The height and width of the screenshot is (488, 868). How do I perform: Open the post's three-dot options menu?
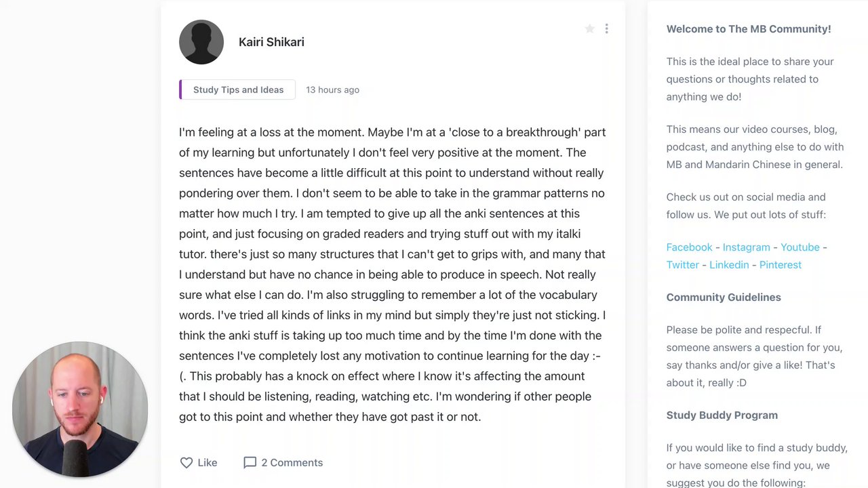606,28
